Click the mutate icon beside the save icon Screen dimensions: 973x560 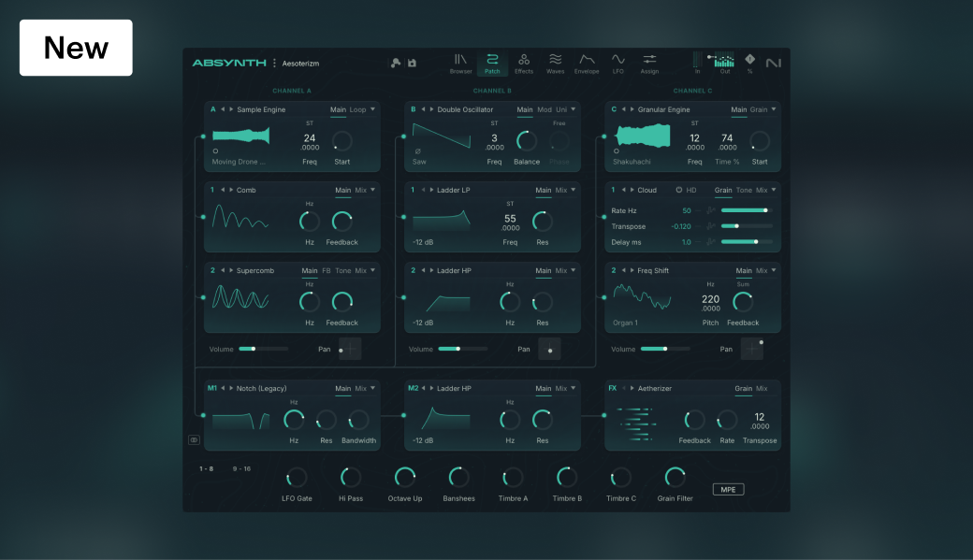click(395, 63)
